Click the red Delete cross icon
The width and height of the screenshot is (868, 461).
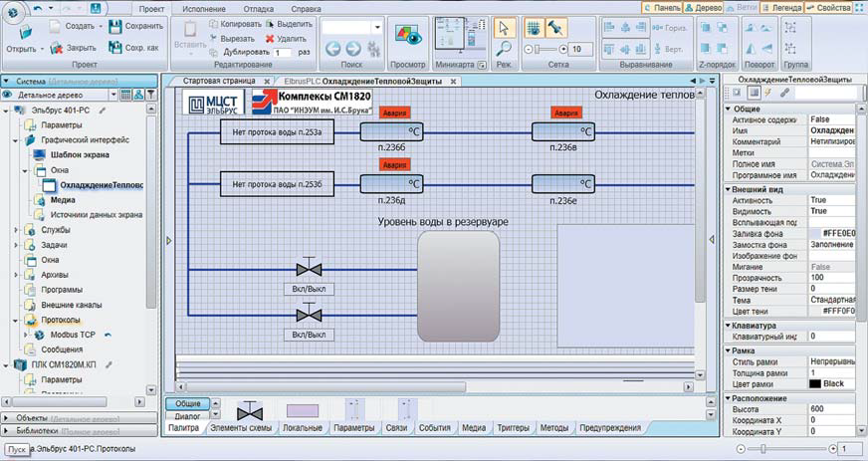[270, 39]
